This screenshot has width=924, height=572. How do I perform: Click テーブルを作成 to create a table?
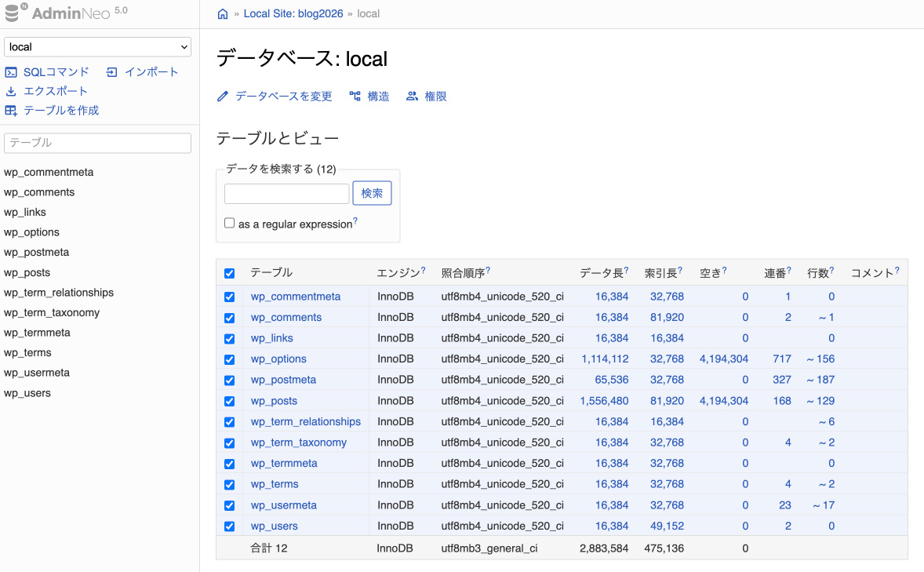click(x=52, y=111)
